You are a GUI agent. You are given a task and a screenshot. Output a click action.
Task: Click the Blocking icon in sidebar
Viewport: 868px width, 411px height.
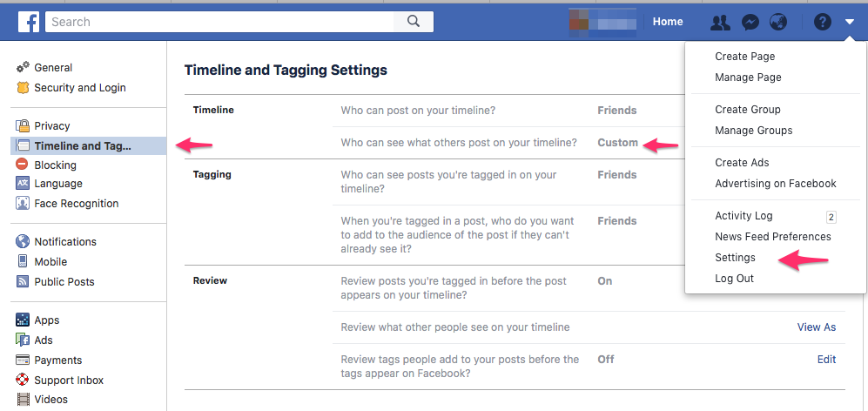point(23,165)
